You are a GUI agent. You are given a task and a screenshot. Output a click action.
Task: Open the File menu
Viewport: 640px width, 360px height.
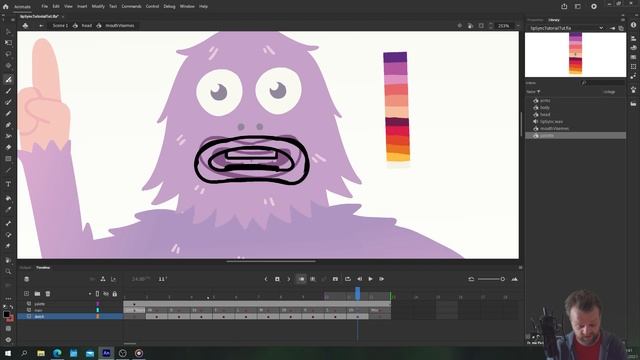click(44, 7)
